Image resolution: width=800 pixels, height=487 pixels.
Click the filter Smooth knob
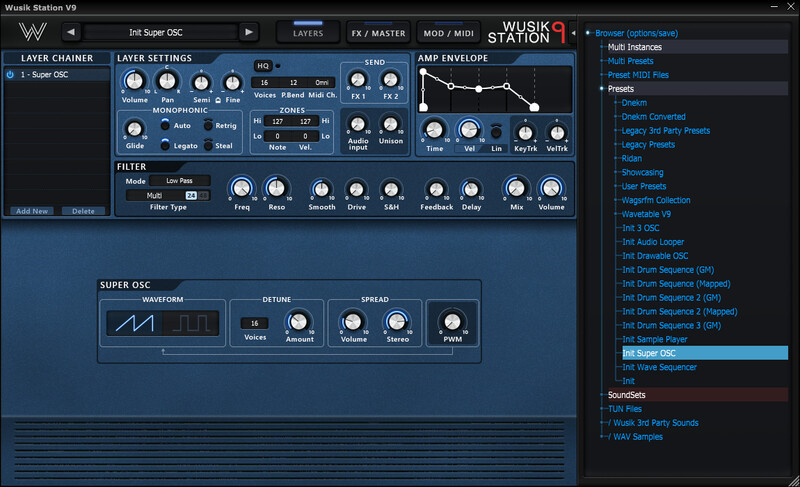pyautogui.click(x=321, y=190)
